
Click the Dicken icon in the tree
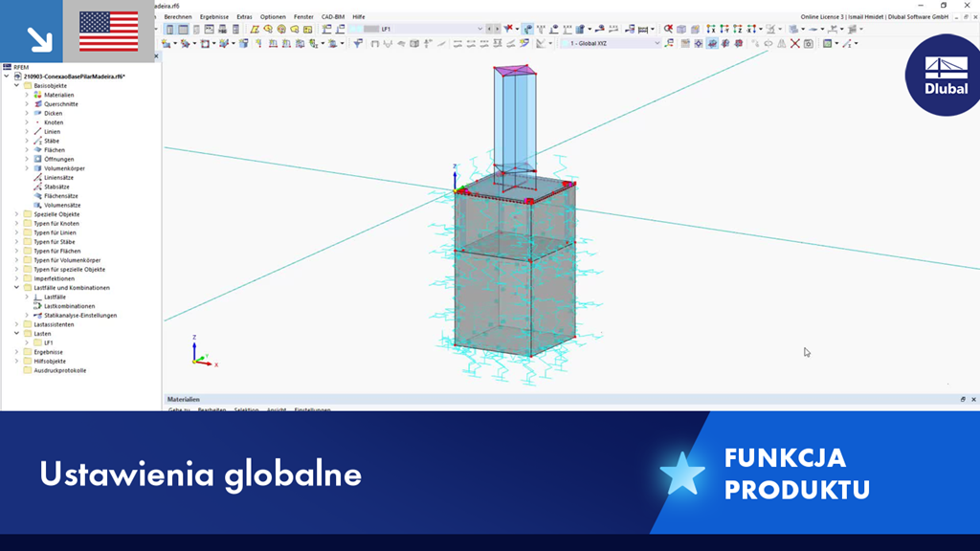click(x=37, y=113)
